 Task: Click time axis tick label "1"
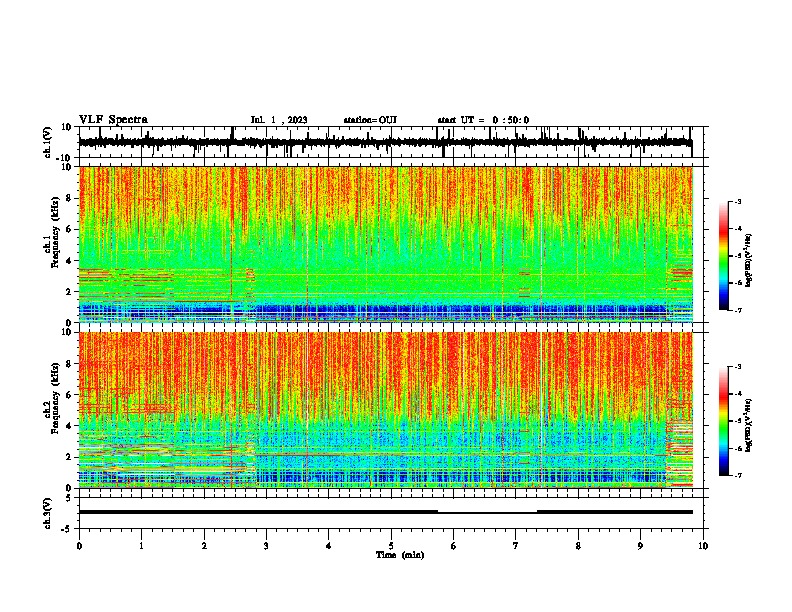pos(141,546)
